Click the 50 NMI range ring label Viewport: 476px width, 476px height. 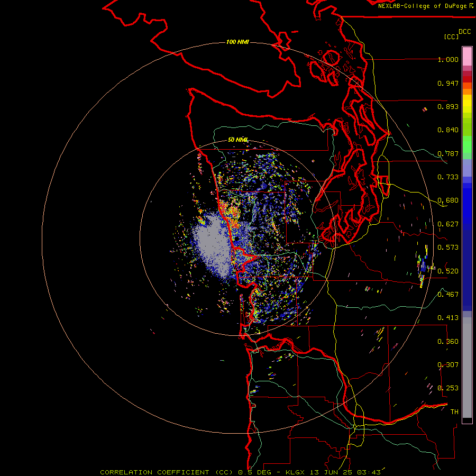tap(238, 140)
